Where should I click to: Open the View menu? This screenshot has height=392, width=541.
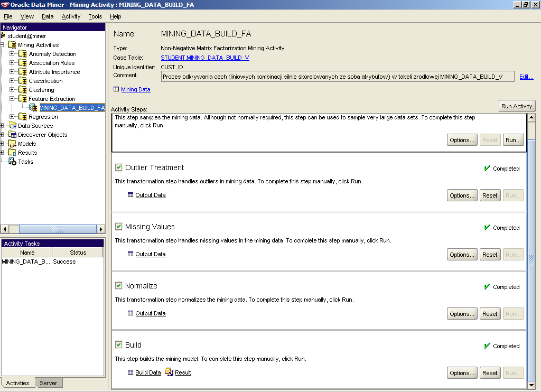pos(27,16)
